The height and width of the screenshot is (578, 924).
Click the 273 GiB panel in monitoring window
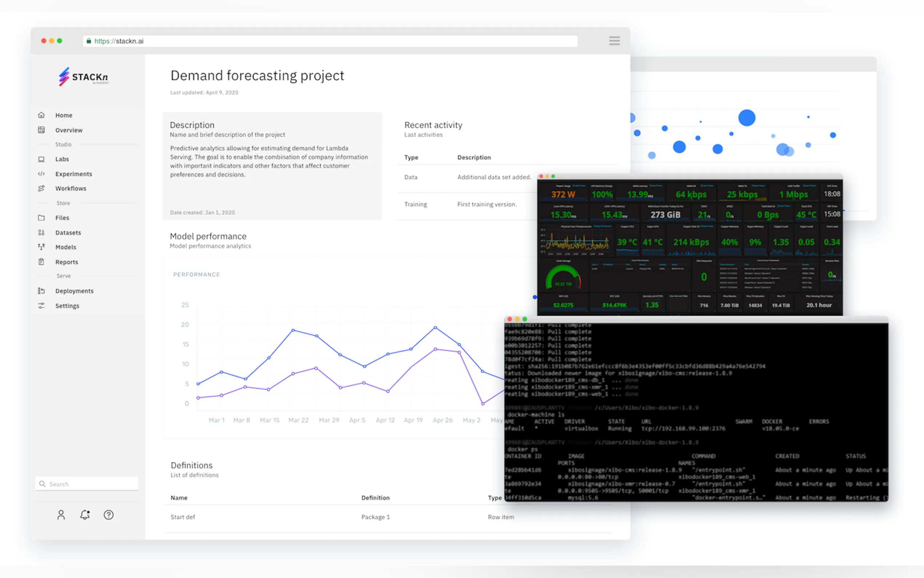tap(665, 213)
